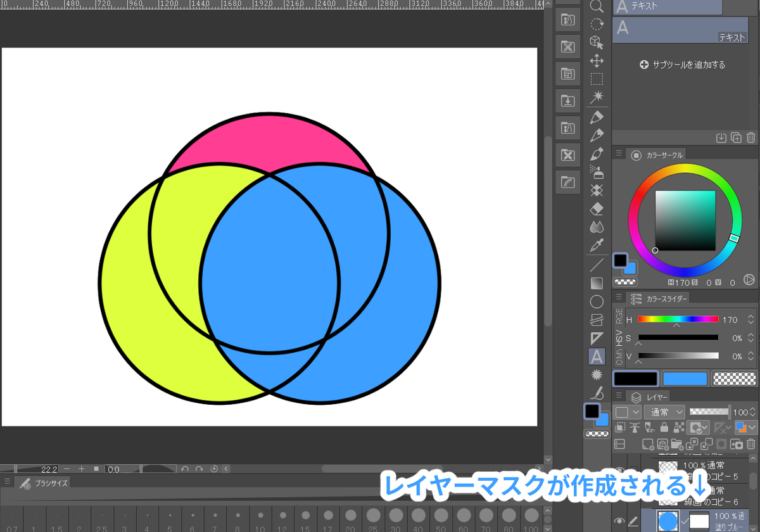Open the download material folder icon

pyautogui.click(x=568, y=101)
